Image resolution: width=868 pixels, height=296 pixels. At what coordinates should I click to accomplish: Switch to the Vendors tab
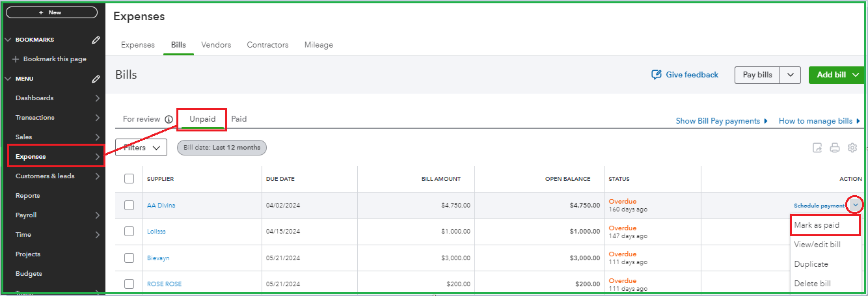216,45
